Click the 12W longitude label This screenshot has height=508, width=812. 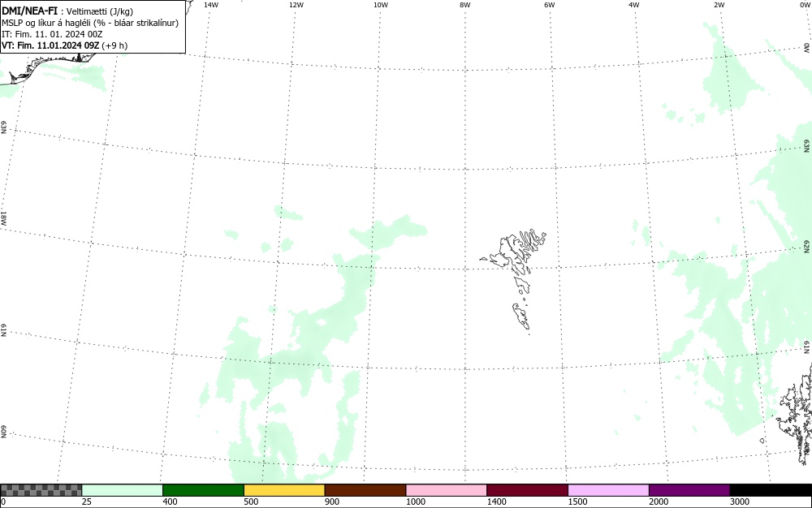point(296,5)
